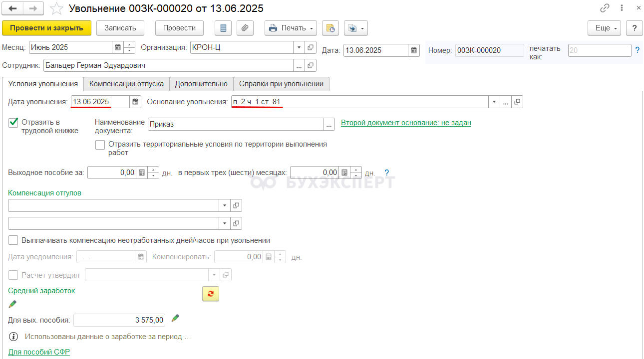Adjust Выходное пособие days spinner

coord(153,173)
